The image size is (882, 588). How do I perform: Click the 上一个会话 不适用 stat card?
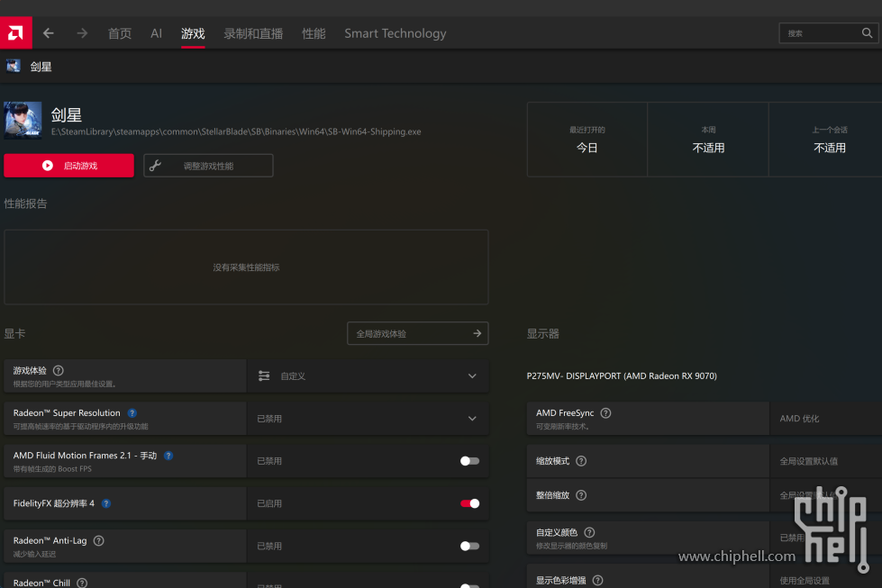tap(826, 140)
